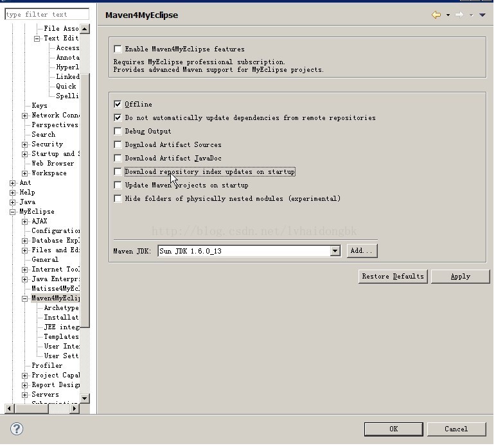Toggle Do not automatically update dependencies
The height and width of the screenshot is (448, 496).
coord(118,118)
